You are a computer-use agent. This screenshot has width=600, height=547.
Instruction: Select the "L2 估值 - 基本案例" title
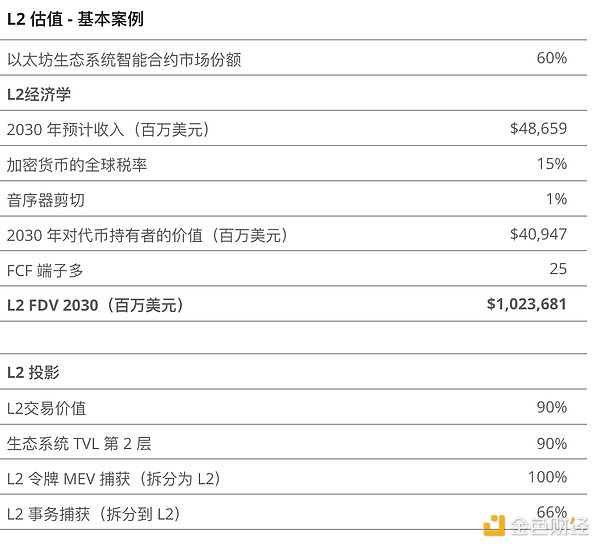(80, 20)
